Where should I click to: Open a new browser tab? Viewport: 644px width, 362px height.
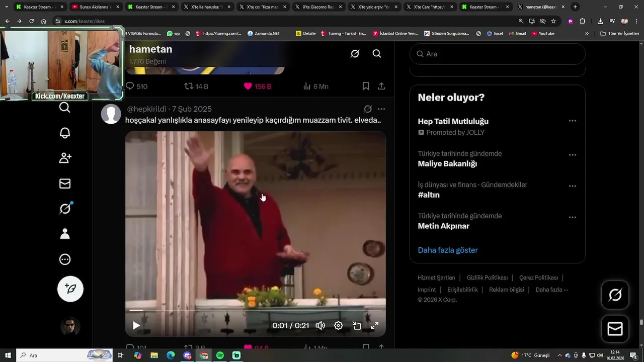(x=575, y=7)
